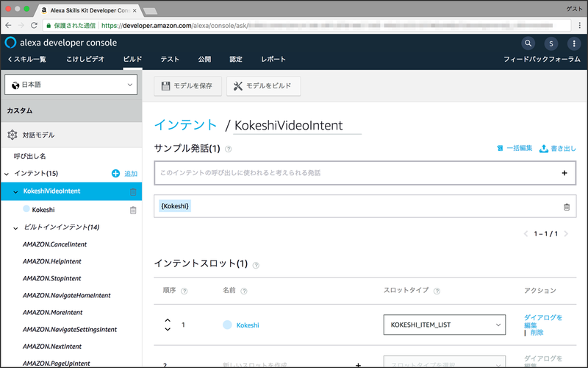
Task: Click 一括編集 link
Action: tap(514, 149)
